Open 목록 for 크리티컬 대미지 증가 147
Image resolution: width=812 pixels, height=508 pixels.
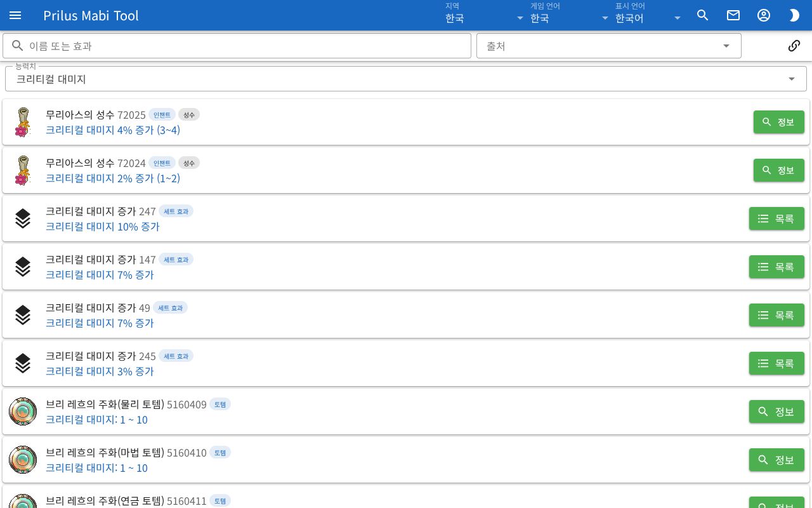pyautogui.click(x=776, y=267)
